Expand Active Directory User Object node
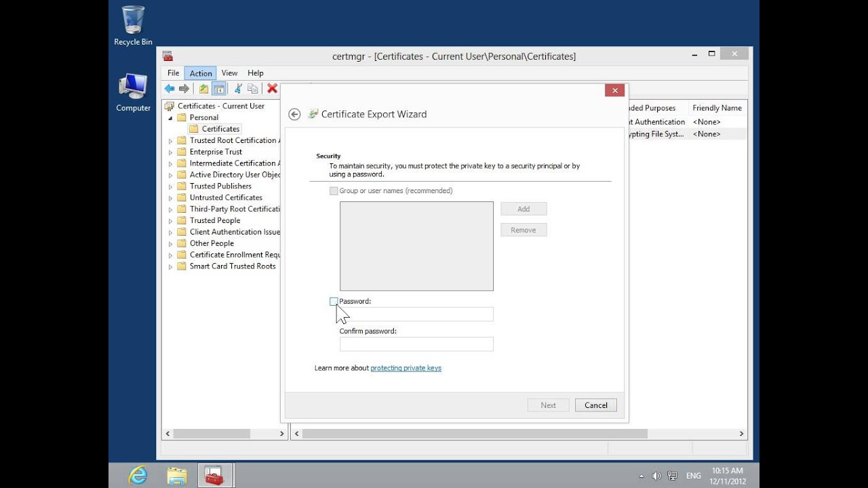The height and width of the screenshot is (488, 868). [x=171, y=176]
